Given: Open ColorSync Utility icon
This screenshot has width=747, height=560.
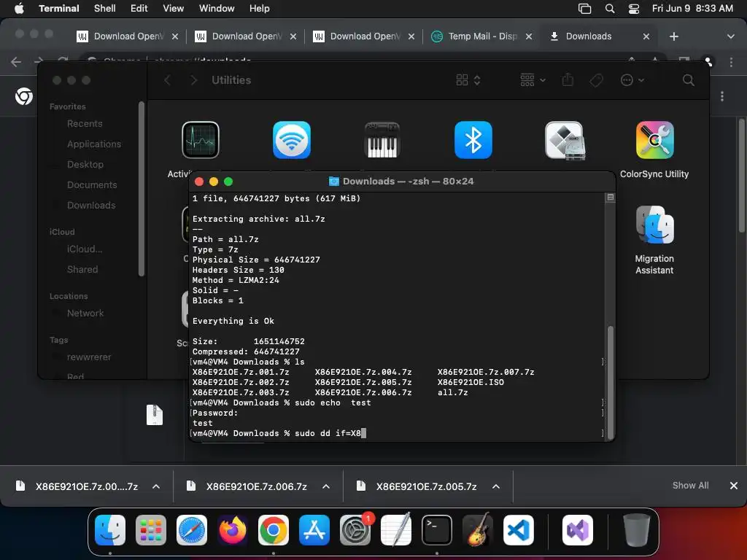Looking at the screenshot, I should click(x=654, y=140).
